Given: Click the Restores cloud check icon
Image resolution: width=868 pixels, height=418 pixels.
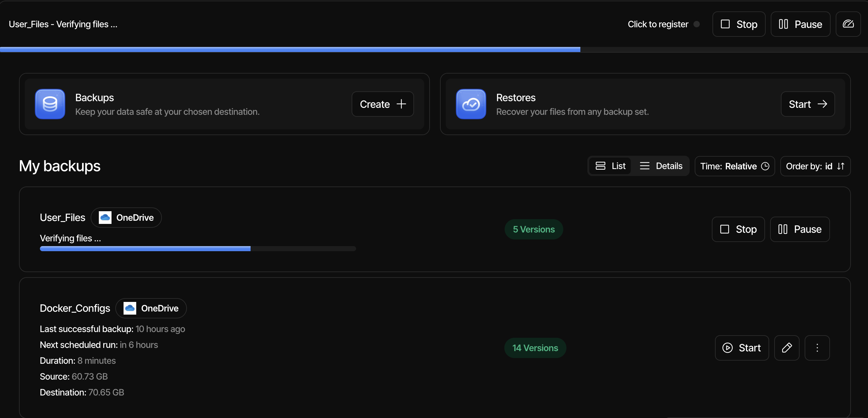Looking at the screenshot, I should (x=471, y=104).
